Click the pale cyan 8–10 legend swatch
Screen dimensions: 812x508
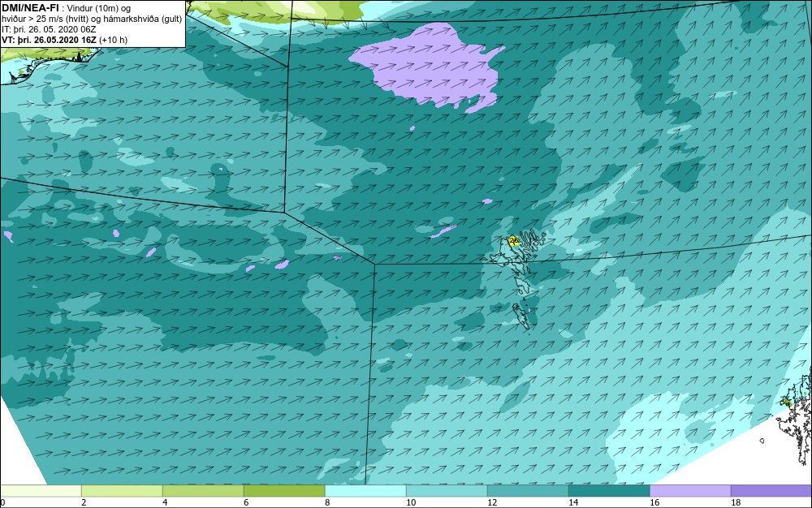click(x=365, y=491)
